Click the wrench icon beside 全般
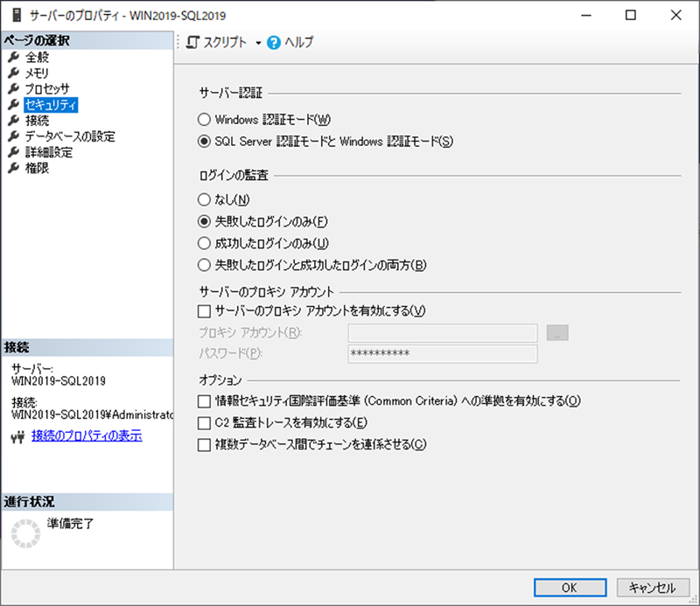 (14, 58)
